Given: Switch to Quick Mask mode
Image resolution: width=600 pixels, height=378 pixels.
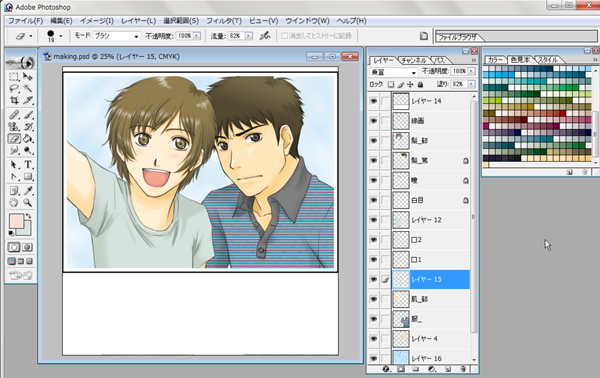Looking at the screenshot, I should (x=27, y=247).
